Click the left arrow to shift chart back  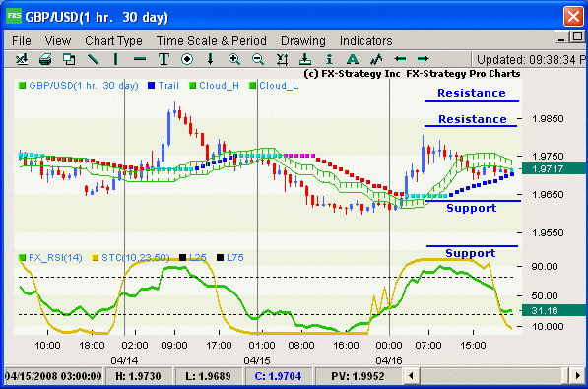[400, 59]
